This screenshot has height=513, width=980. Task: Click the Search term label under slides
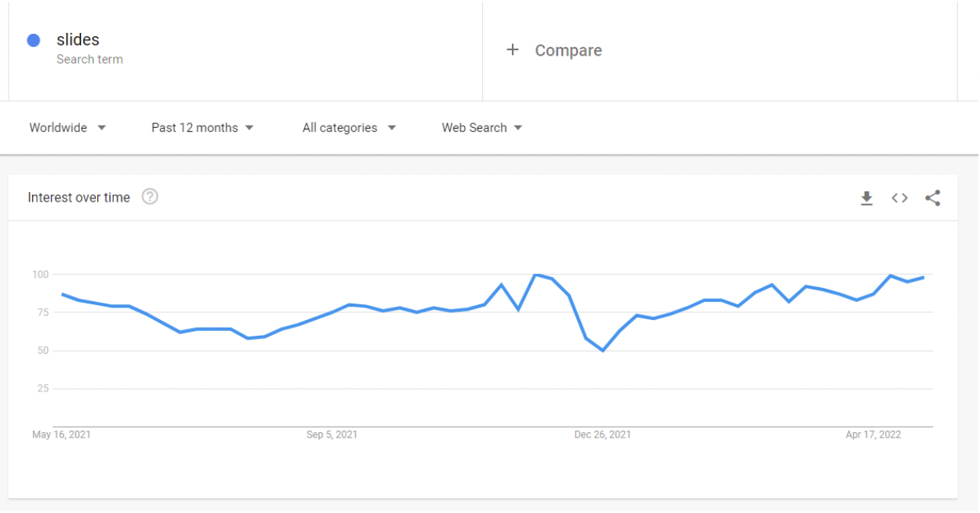coord(89,59)
